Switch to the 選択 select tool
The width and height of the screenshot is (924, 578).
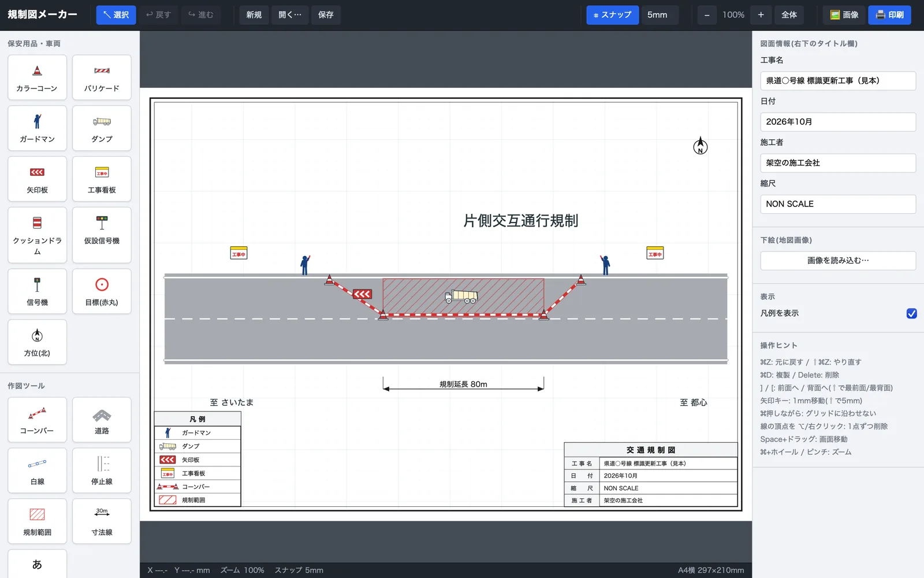tap(116, 15)
